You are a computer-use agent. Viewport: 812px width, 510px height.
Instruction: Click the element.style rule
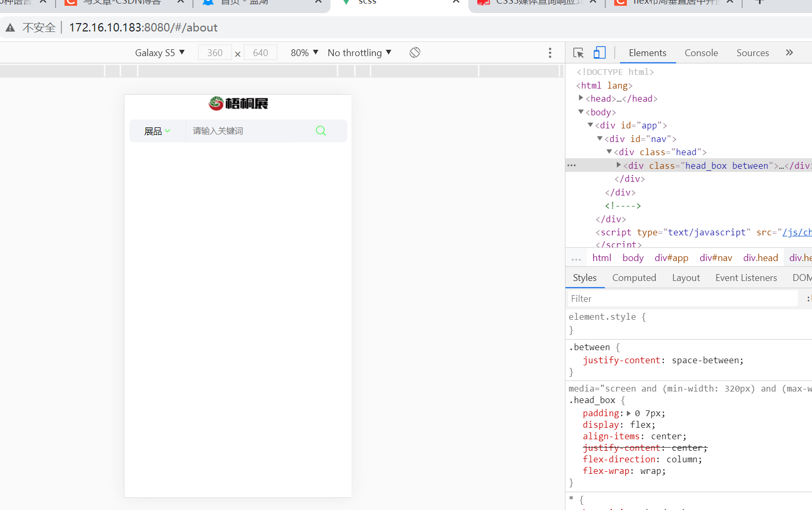point(607,317)
